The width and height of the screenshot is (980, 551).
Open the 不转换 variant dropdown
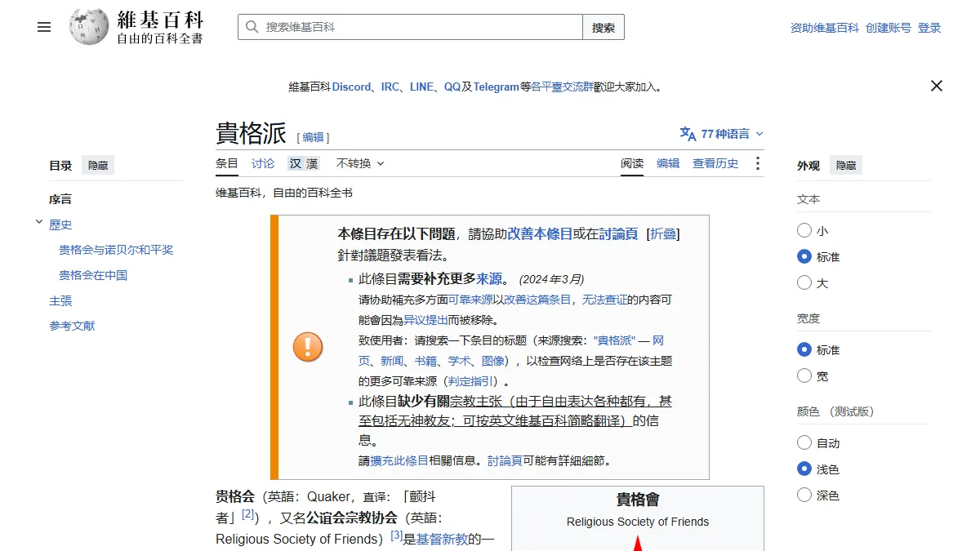point(360,163)
